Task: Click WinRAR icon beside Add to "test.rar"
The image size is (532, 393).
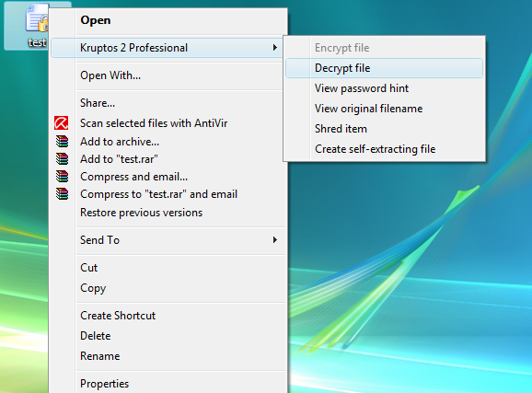Action: point(62,159)
